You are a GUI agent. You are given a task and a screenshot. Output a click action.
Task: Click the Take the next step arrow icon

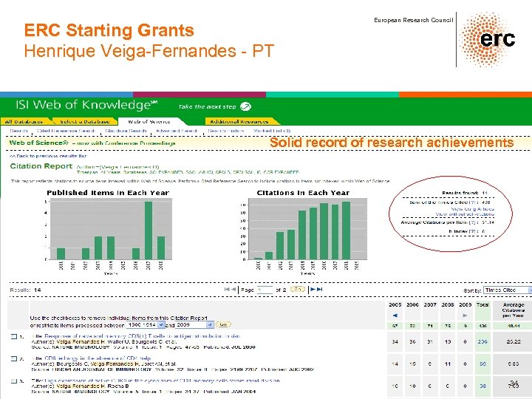click(x=245, y=106)
